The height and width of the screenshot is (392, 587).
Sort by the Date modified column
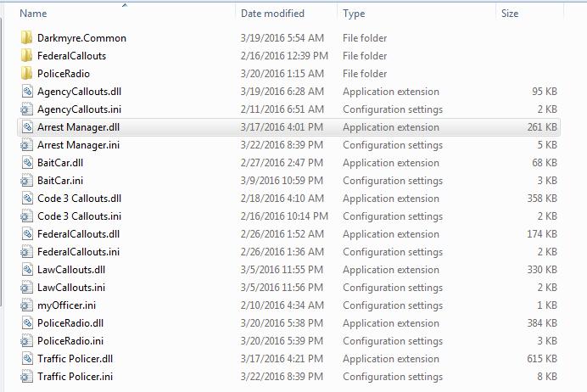coord(272,14)
